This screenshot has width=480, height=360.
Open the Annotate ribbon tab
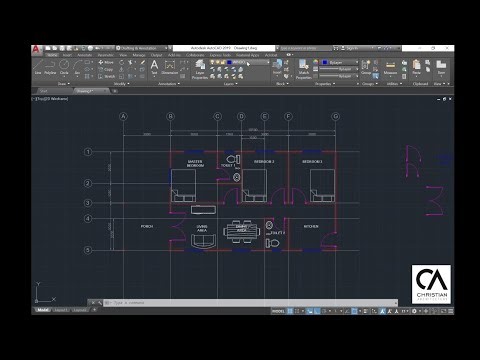[85, 55]
